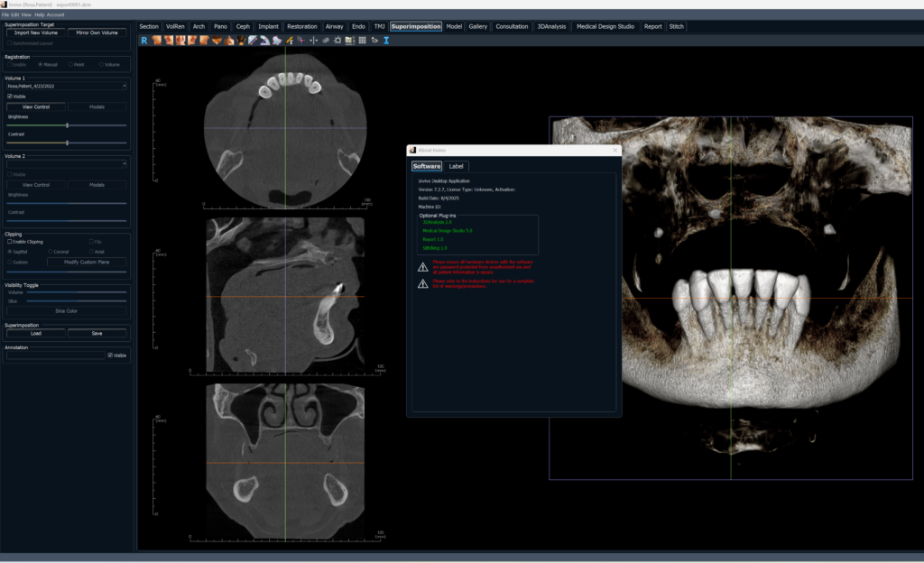The width and height of the screenshot is (924, 563).
Task: Click the grayed 3D model icon
Action: pyautogui.click(x=325, y=40)
